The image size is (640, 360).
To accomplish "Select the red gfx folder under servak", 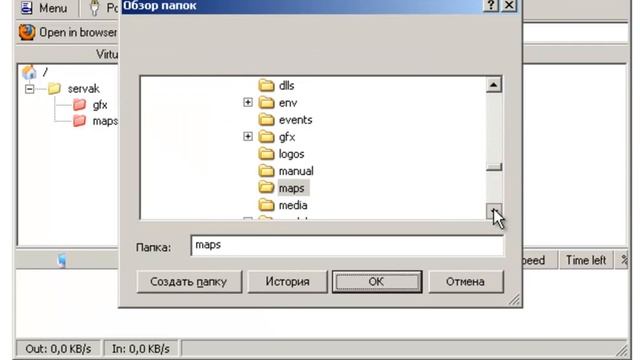I will pyautogui.click(x=91, y=105).
